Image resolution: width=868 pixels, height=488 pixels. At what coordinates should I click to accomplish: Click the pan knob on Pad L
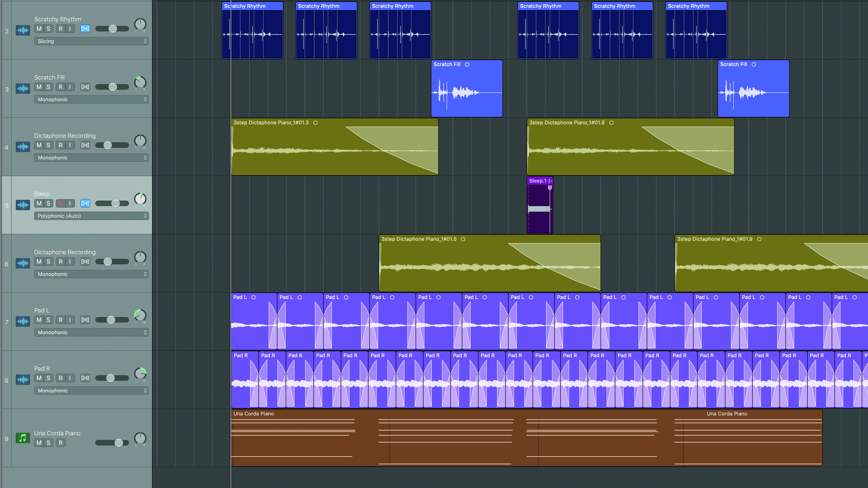coord(140,316)
